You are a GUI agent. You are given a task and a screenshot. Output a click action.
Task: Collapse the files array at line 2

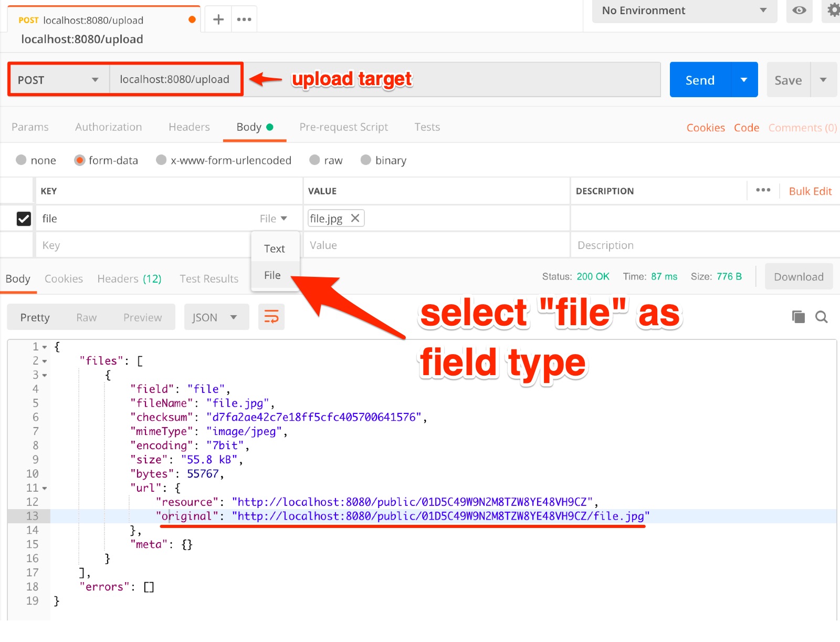(44, 361)
